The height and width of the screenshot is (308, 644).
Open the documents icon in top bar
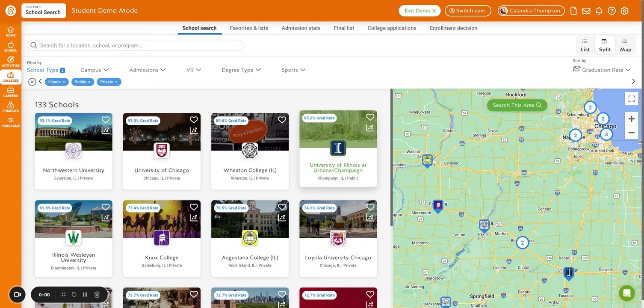point(574,11)
